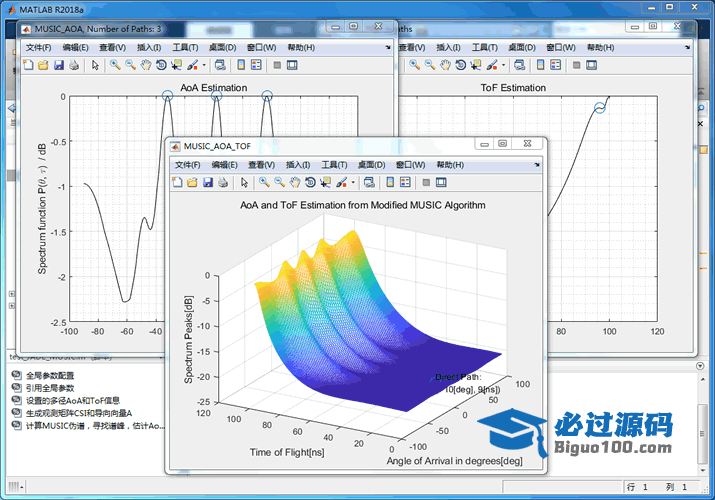Screen dimensions: 715x500
Task: Select Brush data tool in MUSIC_AOA_TOF window
Action: (342, 183)
